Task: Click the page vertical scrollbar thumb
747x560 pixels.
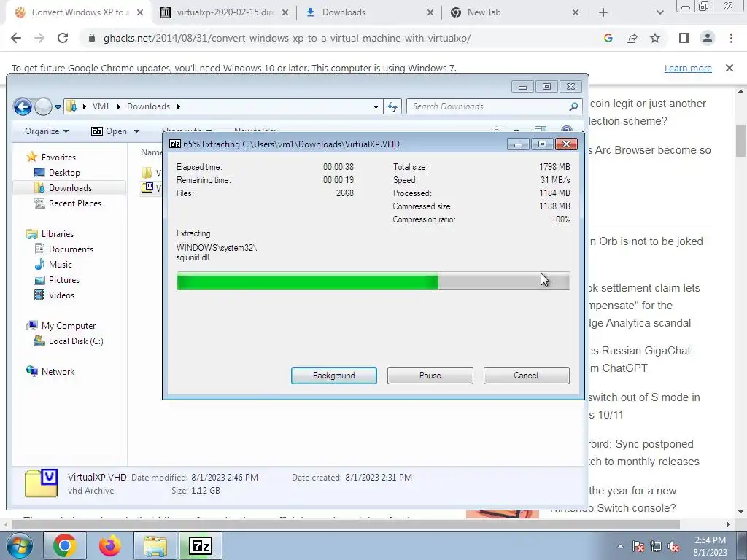Action: pyautogui.click(x=740, y=140)
